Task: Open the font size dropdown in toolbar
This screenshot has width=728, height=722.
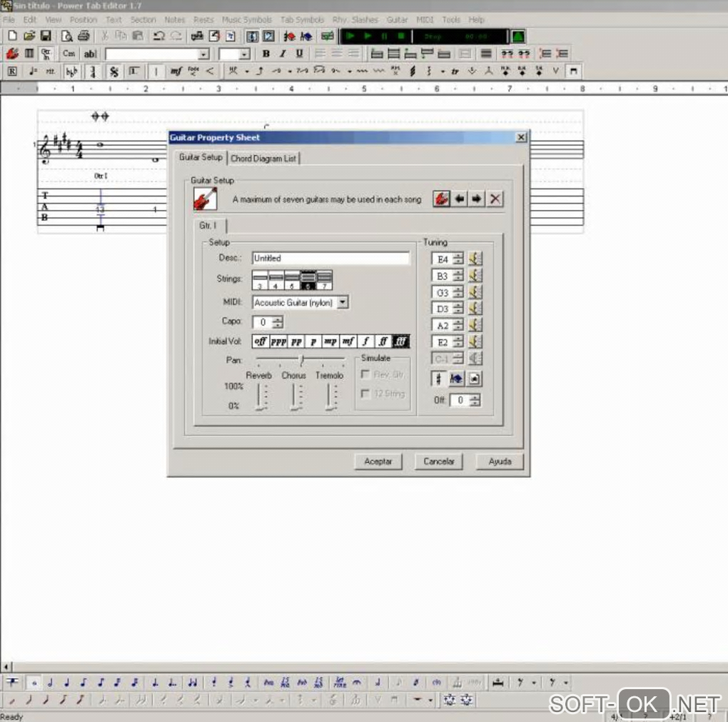Action: (x=244, y=54)
